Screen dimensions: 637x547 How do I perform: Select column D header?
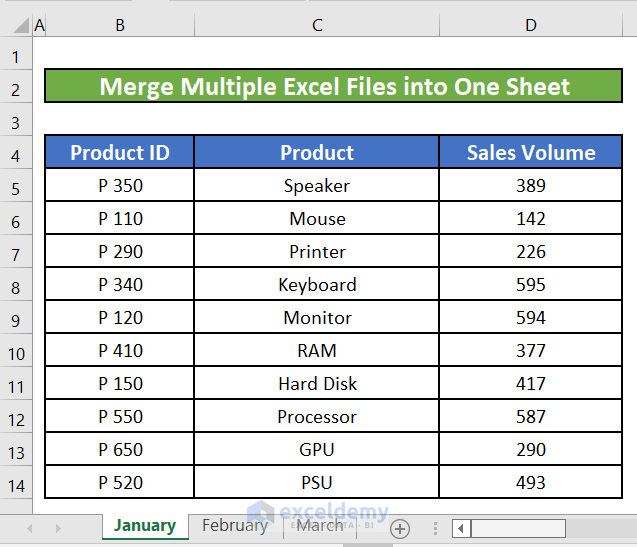(x=531, y=25)
